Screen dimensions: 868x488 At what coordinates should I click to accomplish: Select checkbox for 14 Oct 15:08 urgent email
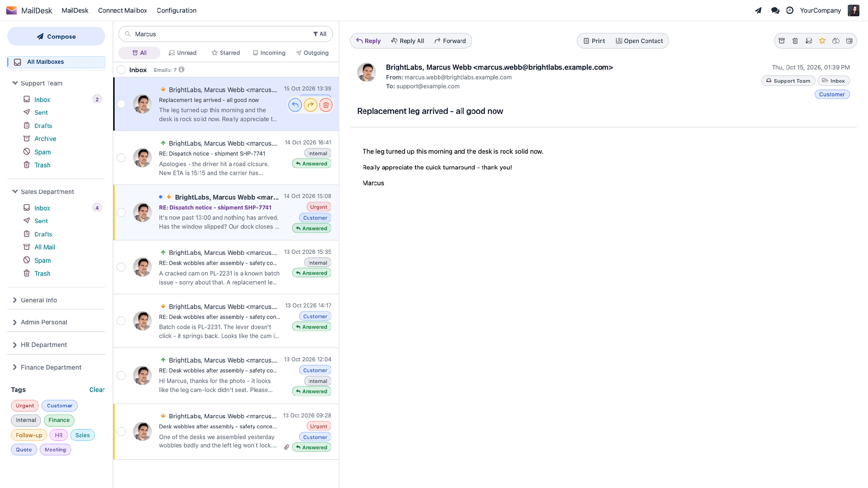tap(121, 212)
